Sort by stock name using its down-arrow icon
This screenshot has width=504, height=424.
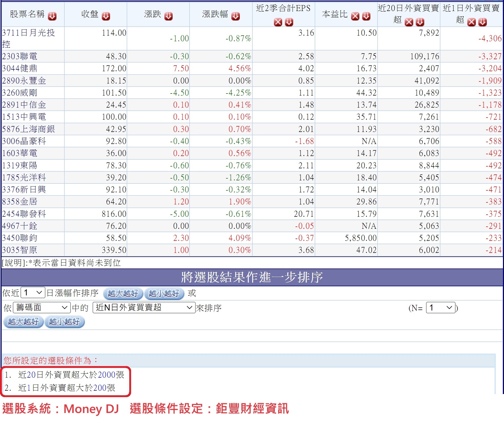[52, 16]
